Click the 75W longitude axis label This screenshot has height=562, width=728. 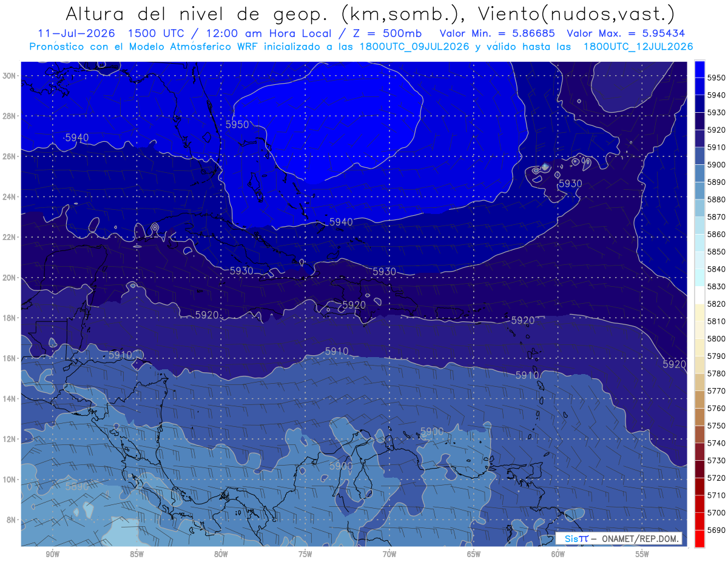[305, 554]
